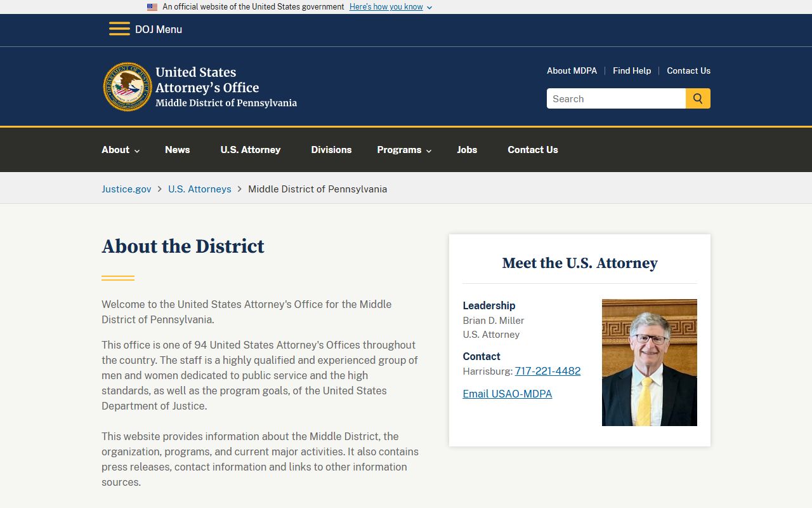Click the U.S. Attorney portrait photo
This screenshot has width=812, height=508.
649,363
